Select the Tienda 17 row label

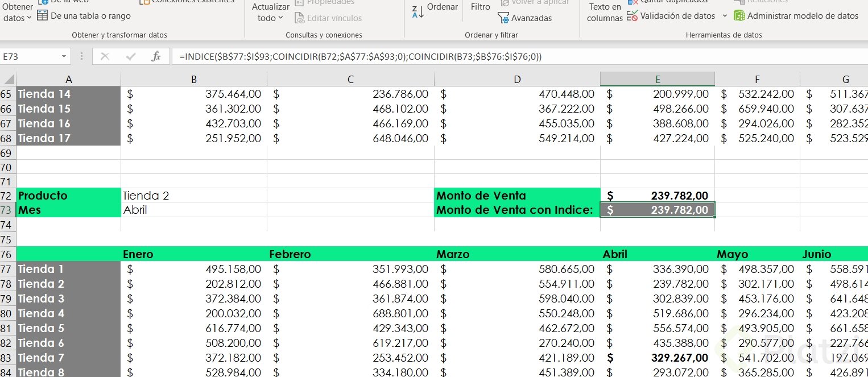click(x=68, y=138)
